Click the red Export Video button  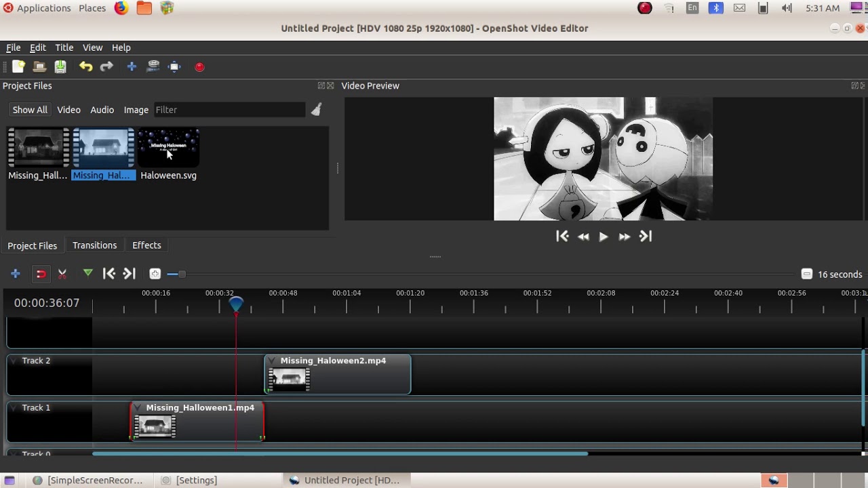coord(199,67)
